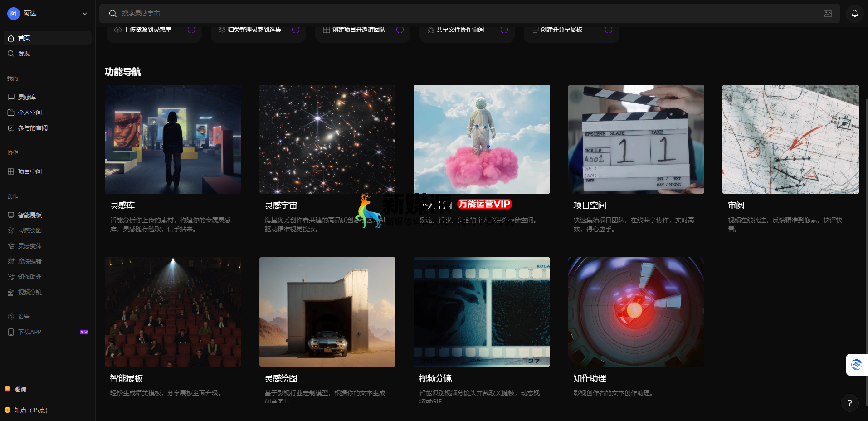Open 发现 in the sidebar
Viewport: 868px width, 421px height.
(x=48, y=54)
